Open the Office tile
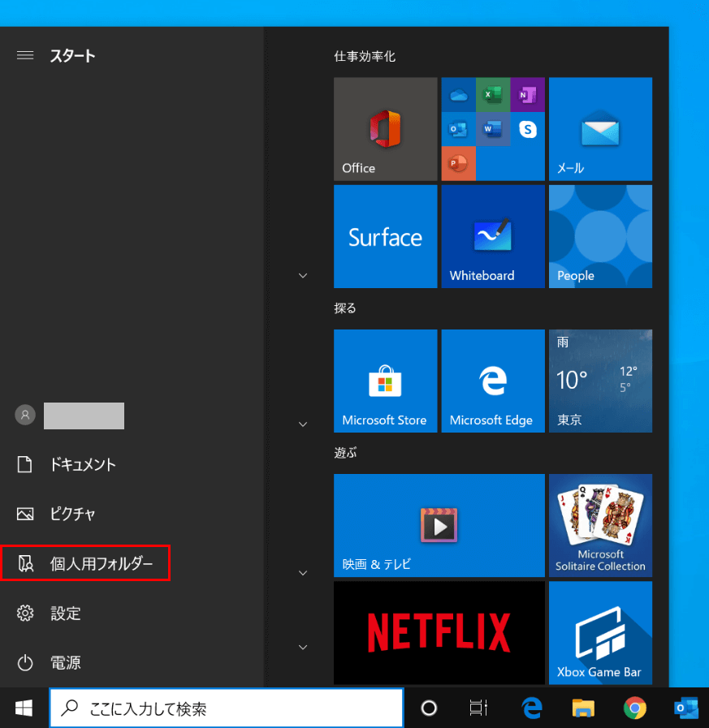This screenshot has width=709, height=728. coord(385,129)
